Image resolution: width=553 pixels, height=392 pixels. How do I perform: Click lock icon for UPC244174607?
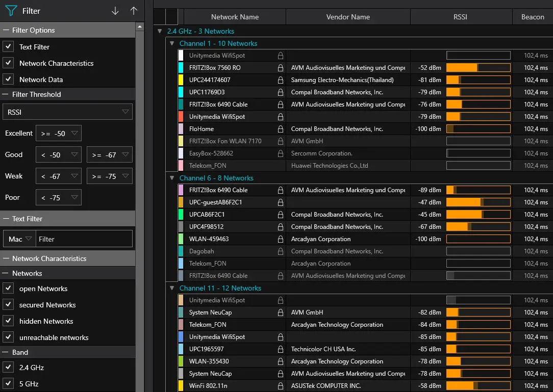click(281, 80)
